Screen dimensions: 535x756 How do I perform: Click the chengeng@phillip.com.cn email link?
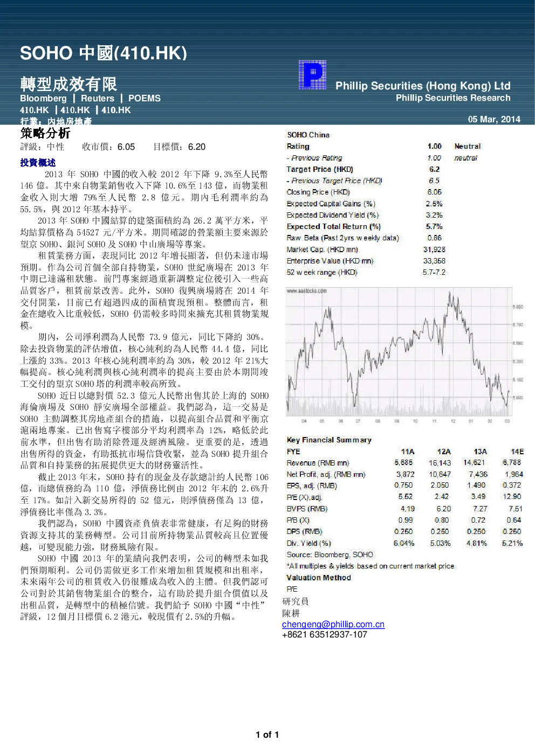[x=333, y=624]
